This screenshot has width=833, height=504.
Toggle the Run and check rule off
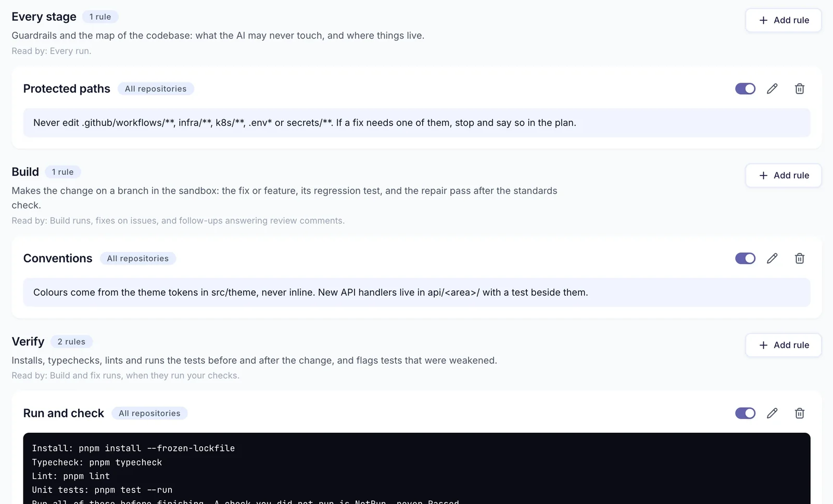(x=745, y=413)
